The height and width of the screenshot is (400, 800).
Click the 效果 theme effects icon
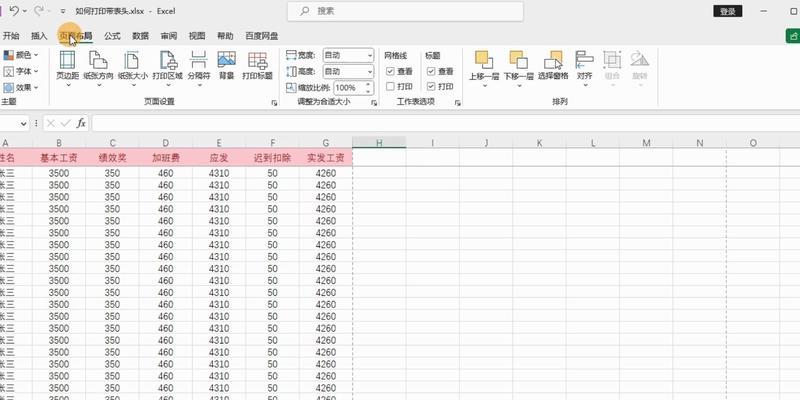9,87
